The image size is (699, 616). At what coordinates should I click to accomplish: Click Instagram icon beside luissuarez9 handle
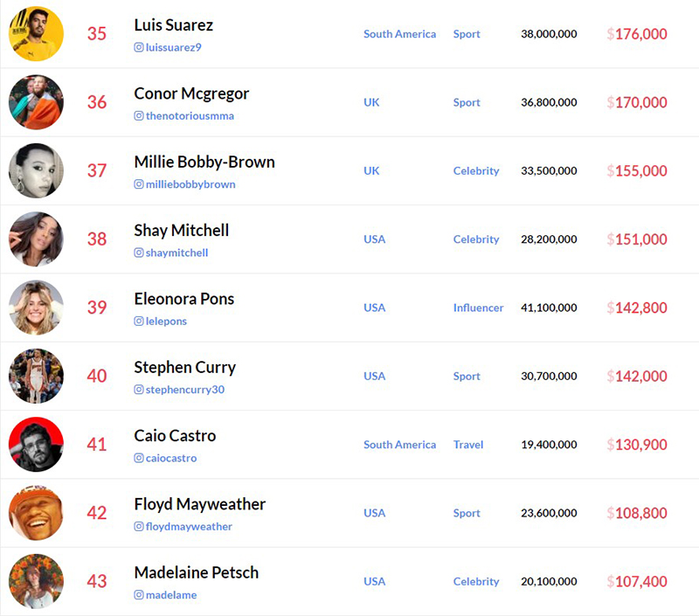coord(139,47)
